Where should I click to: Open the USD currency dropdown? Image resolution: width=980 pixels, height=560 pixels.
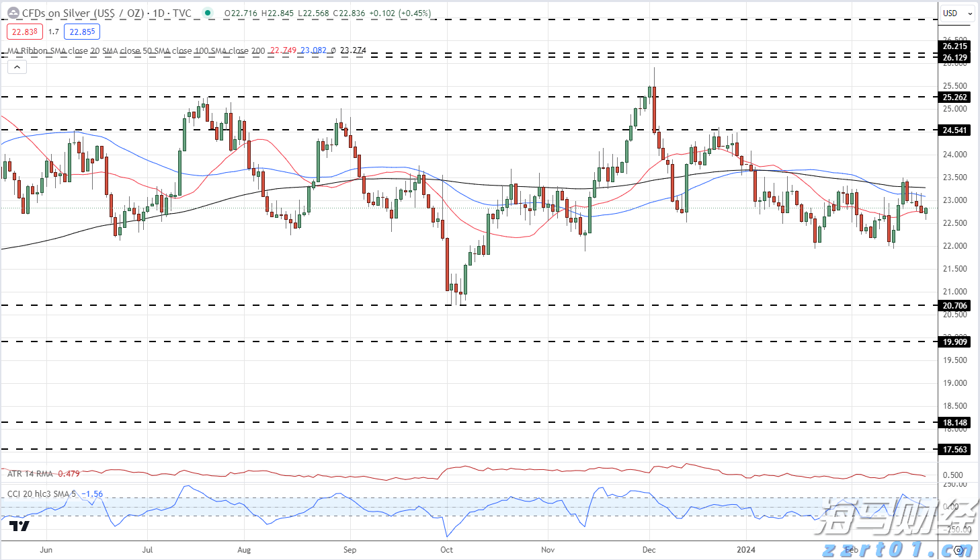[x=957, y=13]
